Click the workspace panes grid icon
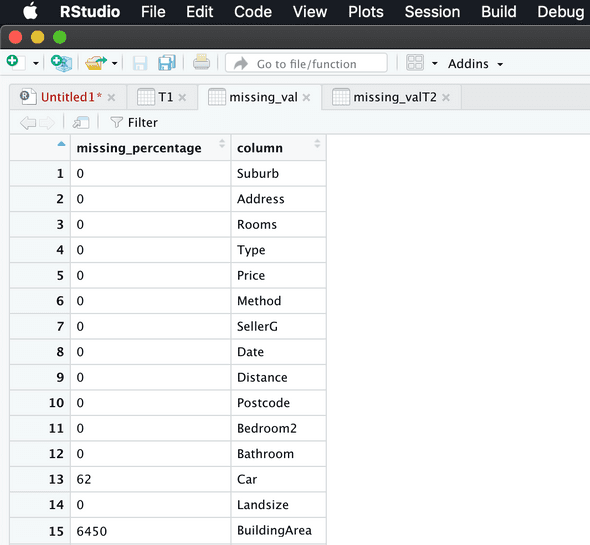 coord(415,63)
